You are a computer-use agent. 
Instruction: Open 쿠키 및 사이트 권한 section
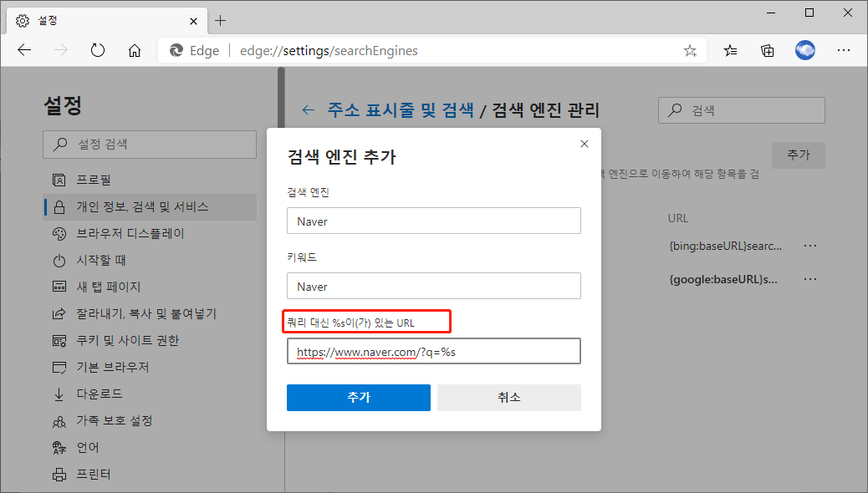tap(150, 340)
